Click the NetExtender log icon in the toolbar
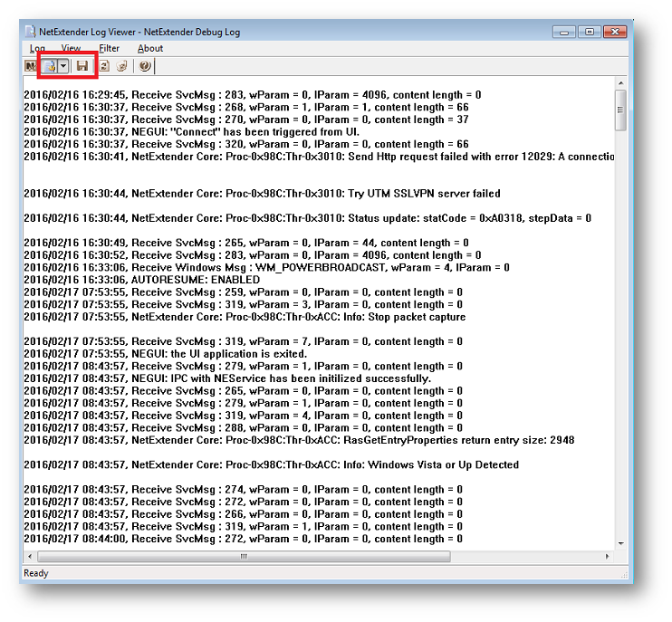The width and height of the screenshot is (672, 622). [31, 66]
